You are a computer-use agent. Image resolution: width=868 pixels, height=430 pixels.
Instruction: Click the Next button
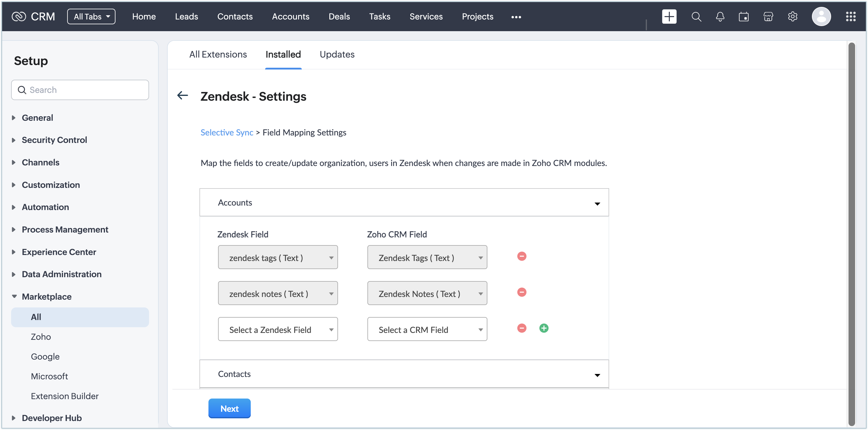(x=229, y=408)
